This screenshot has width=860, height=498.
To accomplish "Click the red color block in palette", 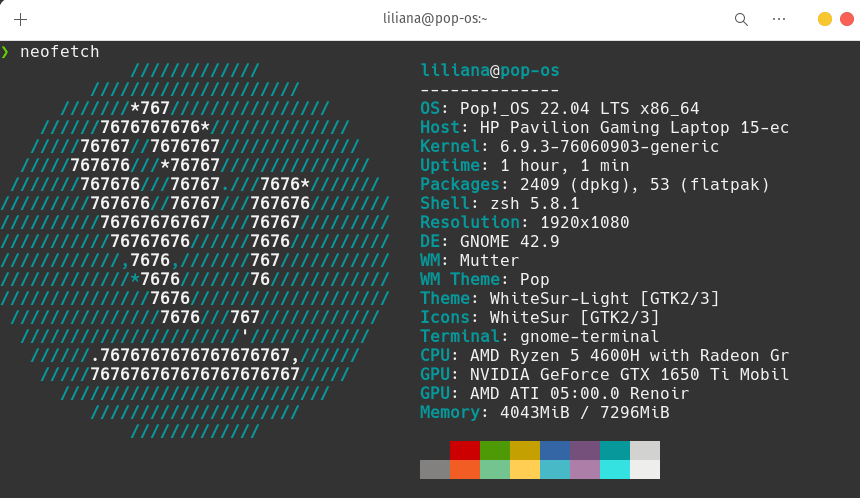I will (x=465, y=450).
